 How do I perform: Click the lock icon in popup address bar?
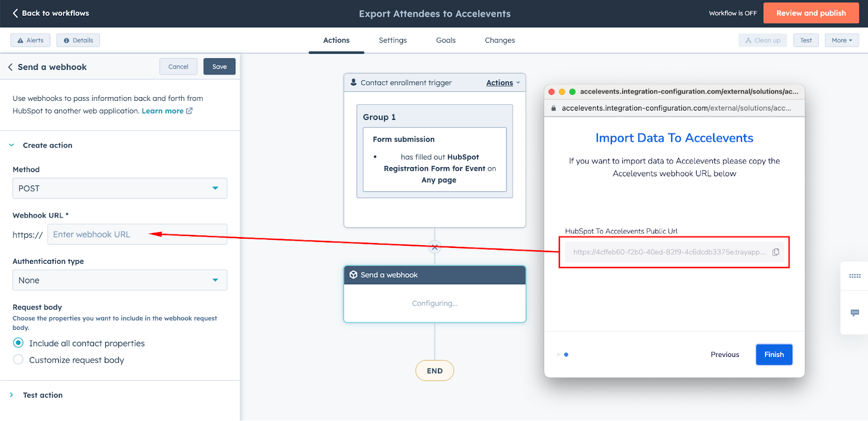tap(554, 108)
